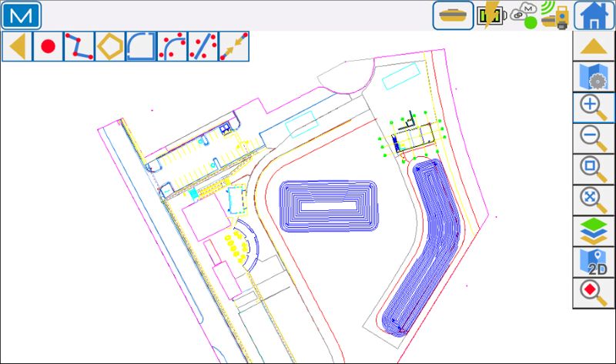Open the total station connection icon
This screenshot has height=364, width=616.
[554, 15]
